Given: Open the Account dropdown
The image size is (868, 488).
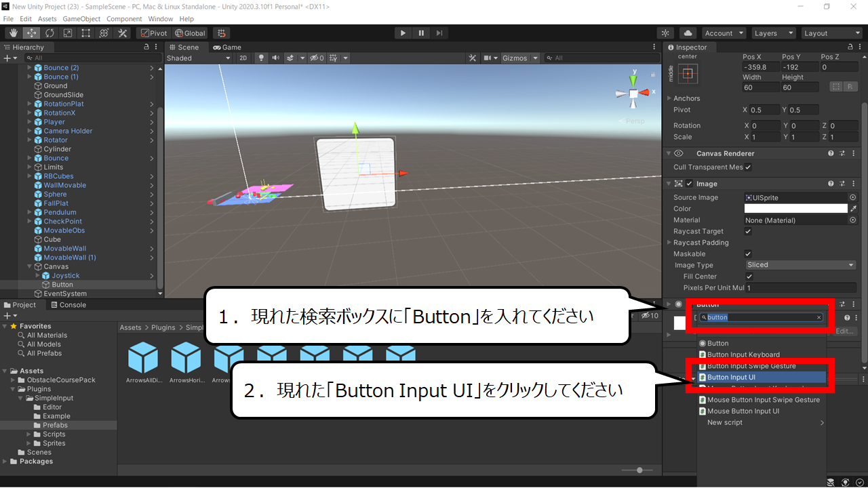Looking at the screenshot, I should click(724, 33).
